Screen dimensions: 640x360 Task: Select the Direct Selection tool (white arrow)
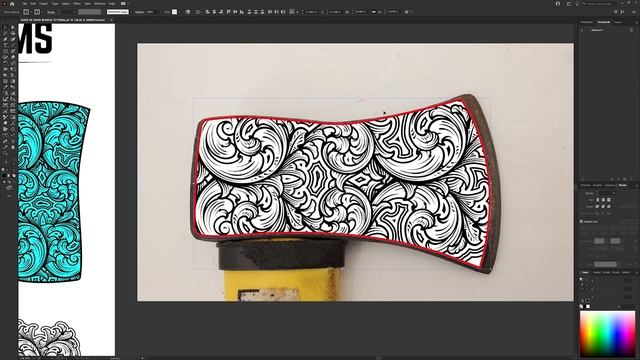(13, 28)
